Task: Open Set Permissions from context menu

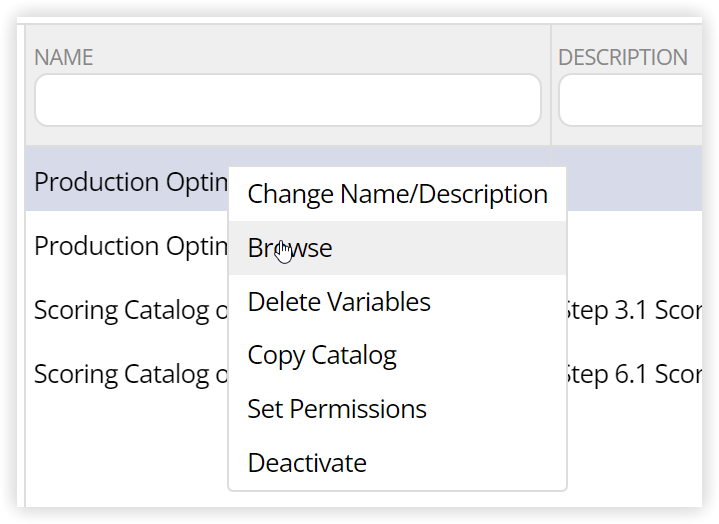Action: [397, 409]
